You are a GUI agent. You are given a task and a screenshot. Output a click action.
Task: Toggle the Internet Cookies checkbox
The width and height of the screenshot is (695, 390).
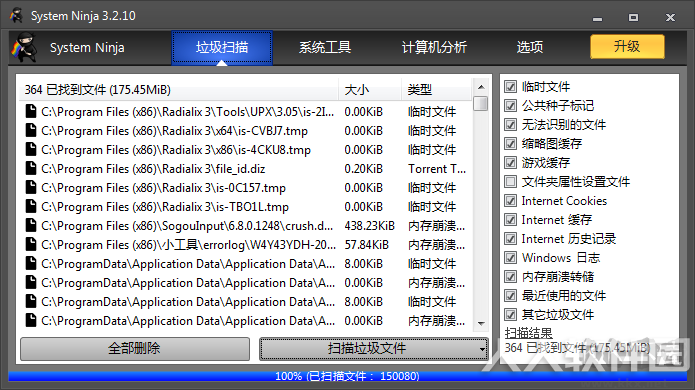coord(511,201)
